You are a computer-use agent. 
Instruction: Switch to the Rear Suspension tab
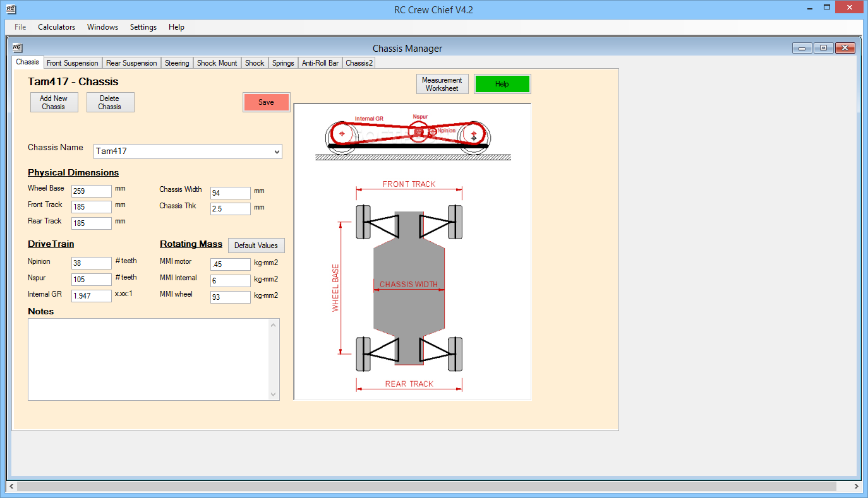point(131,63)
